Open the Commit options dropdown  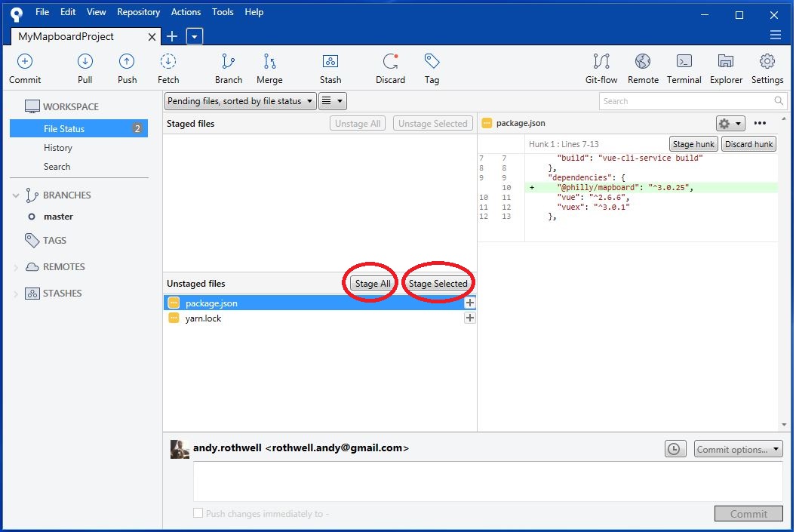[x=738, y=449]
